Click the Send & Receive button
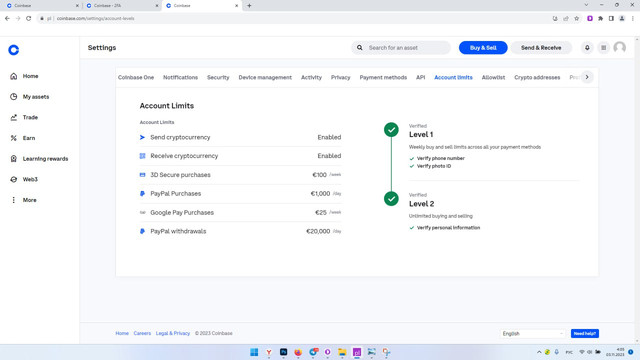Screen dimensions: 640x360 click(x=541, y=48)
